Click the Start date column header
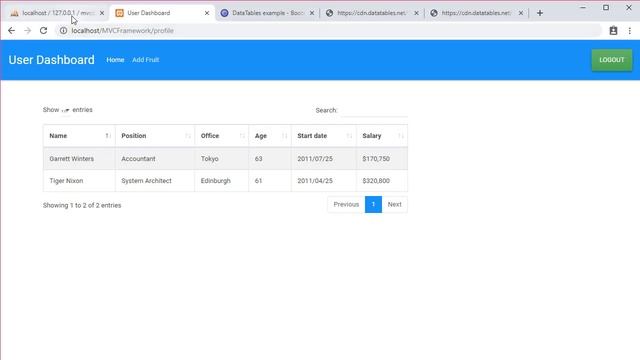Image resolution: width=640 pixels, height=360 pixels. (324, 136)
